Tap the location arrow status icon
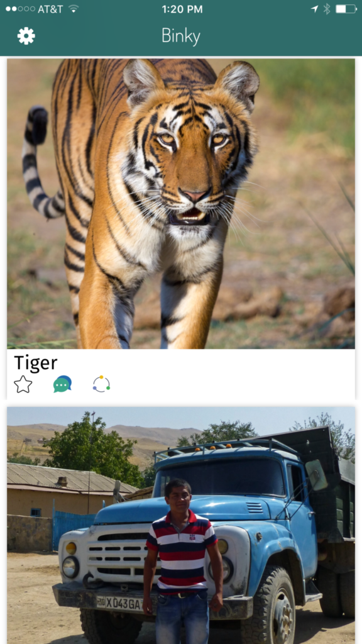Viewport: 362px width, 644px height. (x=314, y=9)
